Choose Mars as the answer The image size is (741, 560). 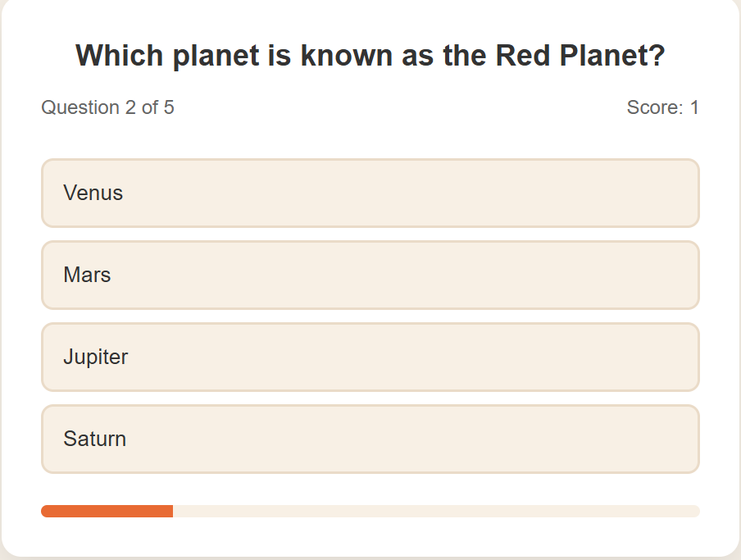pos(370,275)
